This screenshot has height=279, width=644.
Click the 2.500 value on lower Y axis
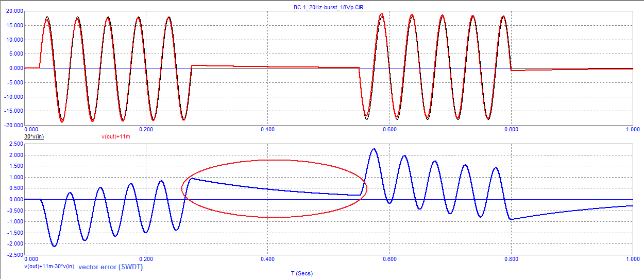coord(16,144)
